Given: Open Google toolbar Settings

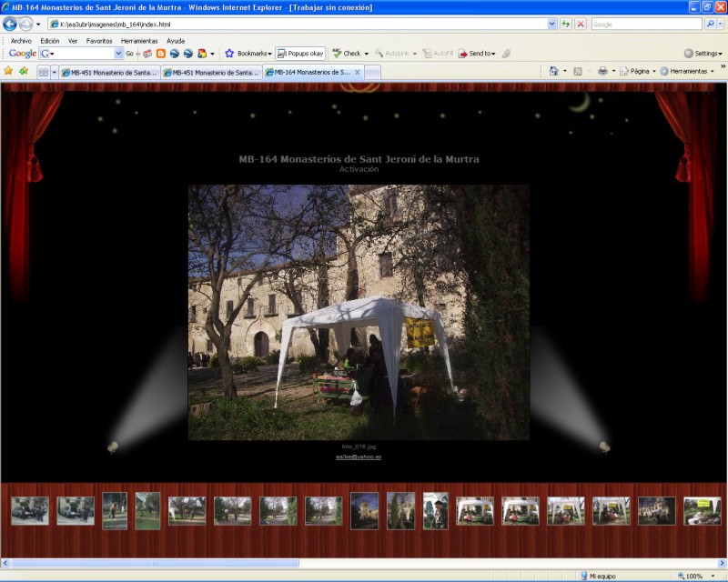Looking at the screenshot, I should click(703, 54).
